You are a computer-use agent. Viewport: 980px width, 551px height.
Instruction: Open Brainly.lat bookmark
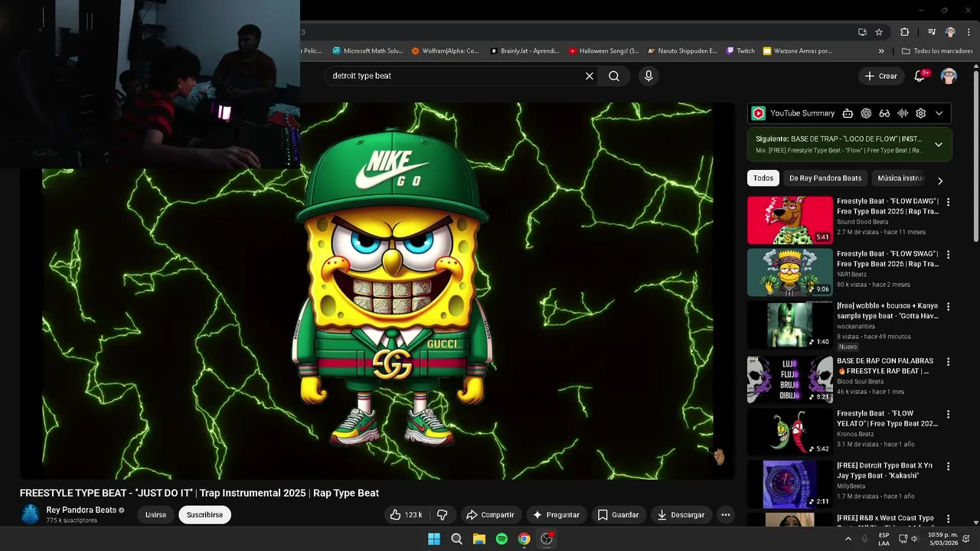pos(526,51)
